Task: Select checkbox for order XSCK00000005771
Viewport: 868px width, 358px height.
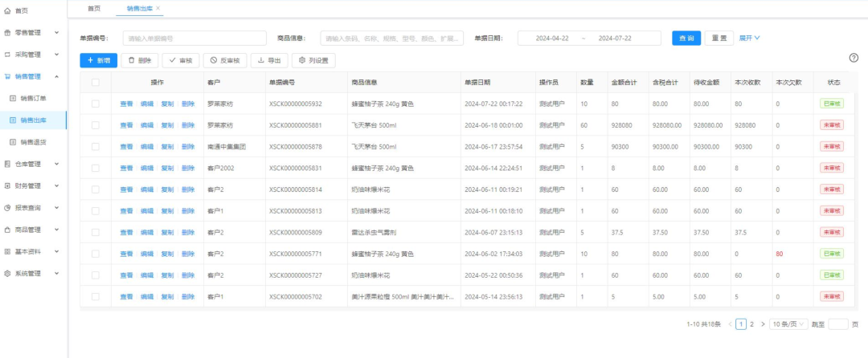Action: click(x=96, y=254)
